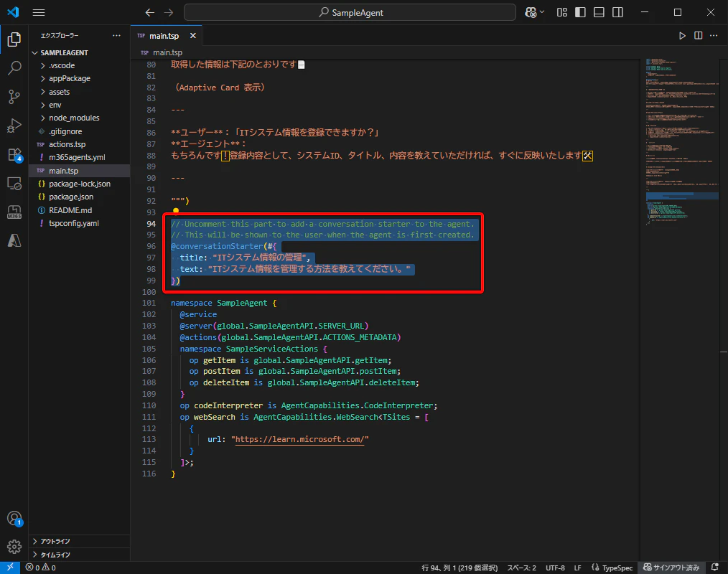Open the Explorer view in activity bar

[x=14, y=39]
